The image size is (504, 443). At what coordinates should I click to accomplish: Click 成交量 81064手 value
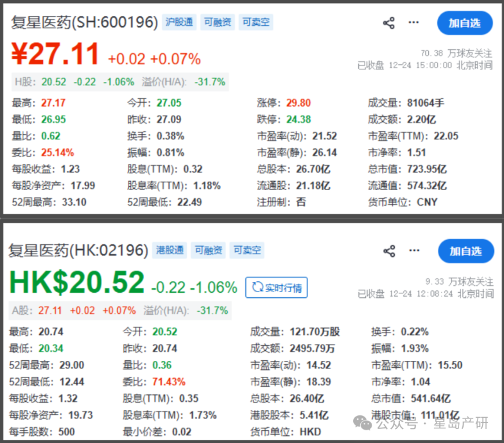click(426, 103)
